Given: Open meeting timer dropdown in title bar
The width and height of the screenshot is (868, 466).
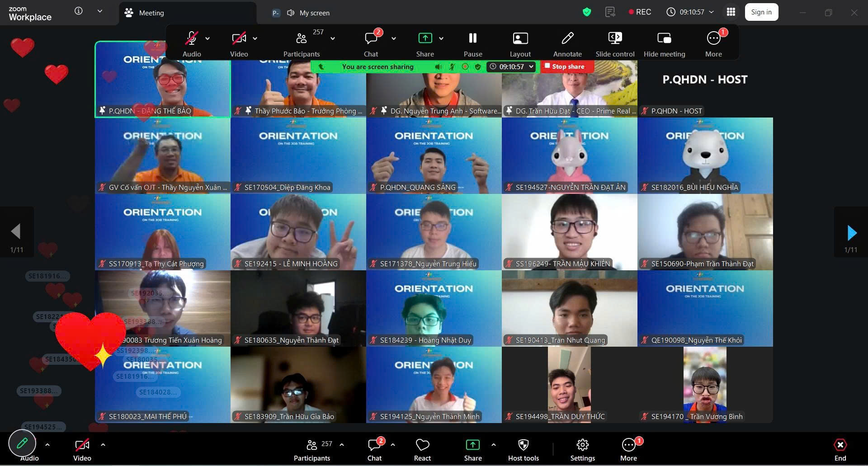Looking at the screenshot, I should pos(712,12).
